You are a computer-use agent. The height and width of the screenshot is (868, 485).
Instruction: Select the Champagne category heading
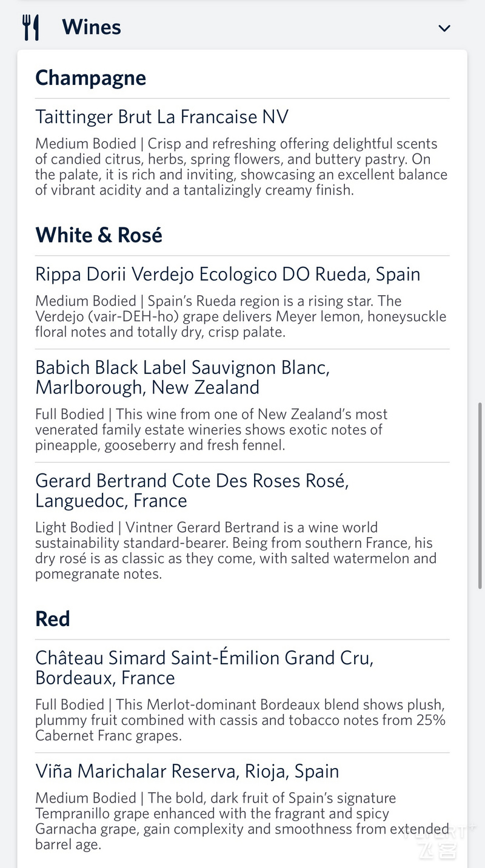pyautogui.click(x=91, y=78)
